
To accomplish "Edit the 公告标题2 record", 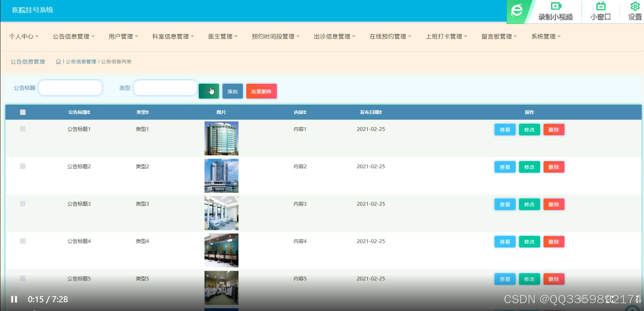I will click(x=529, y=167).
